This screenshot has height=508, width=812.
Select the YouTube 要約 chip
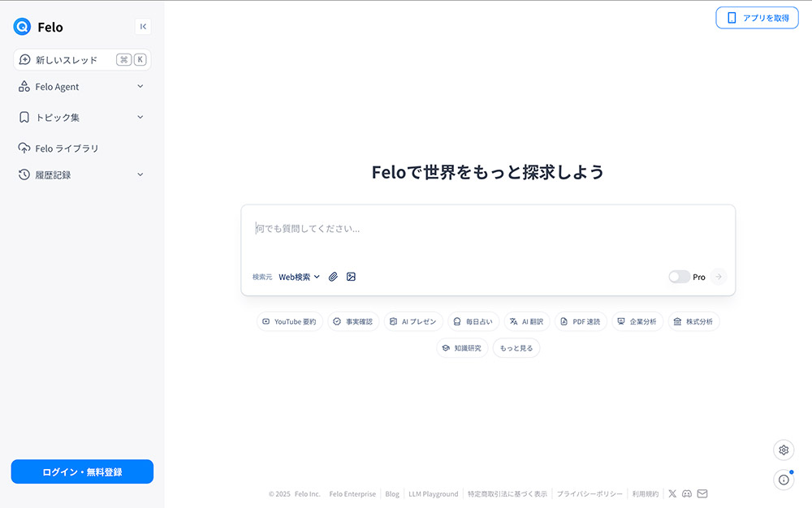pos(290,322)
